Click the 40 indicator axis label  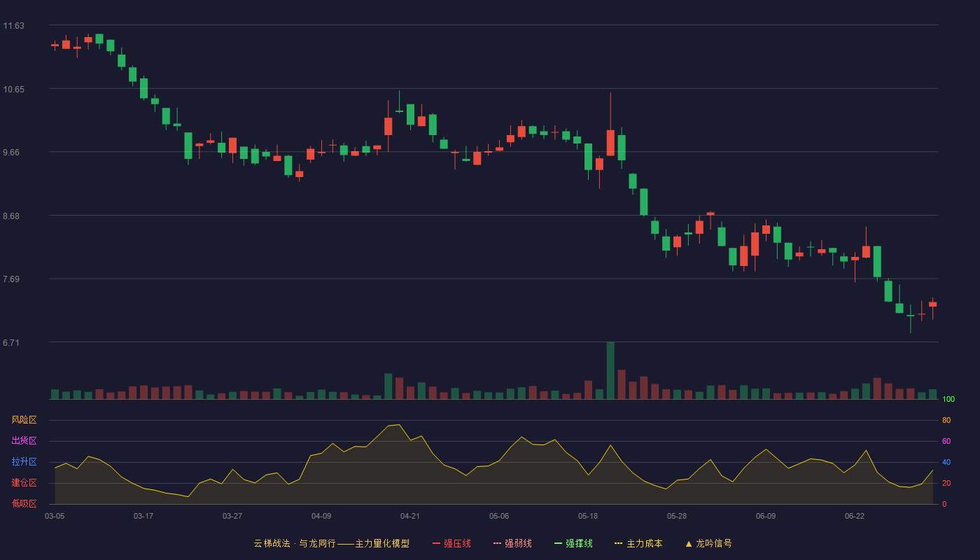[946, 462]
